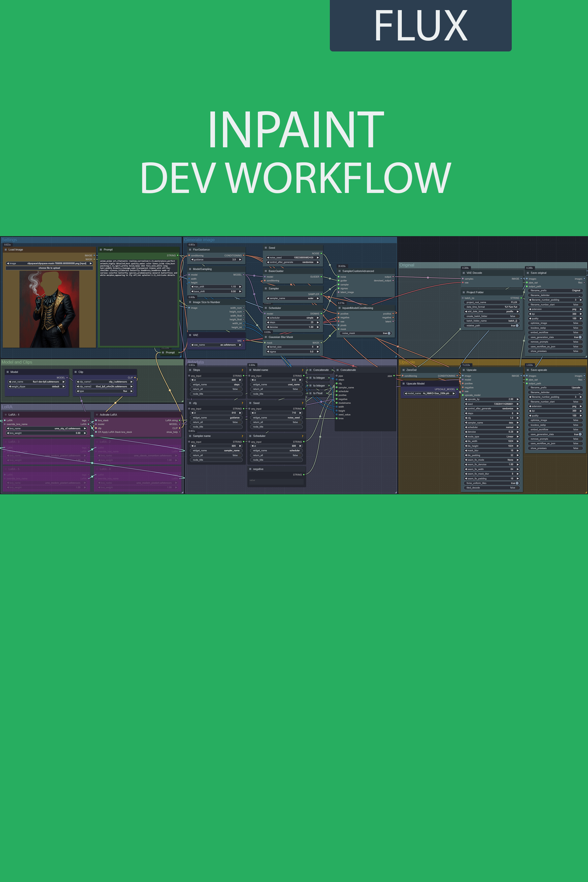Click the help icon on Steps node
This screenshot has height=882, width=588.
click(x=242, y=370)
